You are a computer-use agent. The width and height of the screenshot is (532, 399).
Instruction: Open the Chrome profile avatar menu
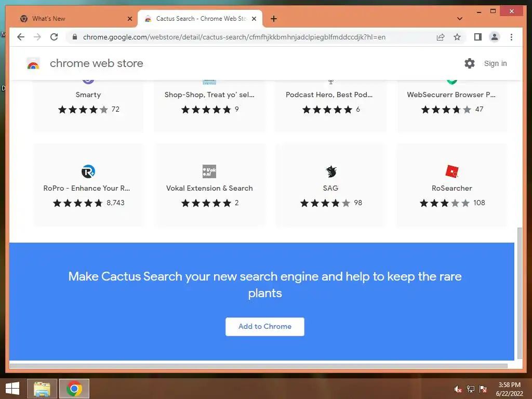[x=495, y=37]
